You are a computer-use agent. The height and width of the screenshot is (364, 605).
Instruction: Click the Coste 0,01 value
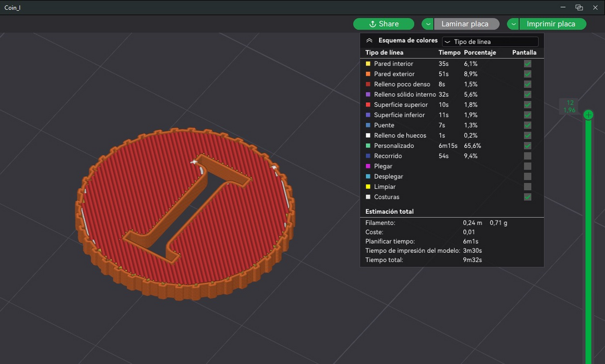click(469, 232)
